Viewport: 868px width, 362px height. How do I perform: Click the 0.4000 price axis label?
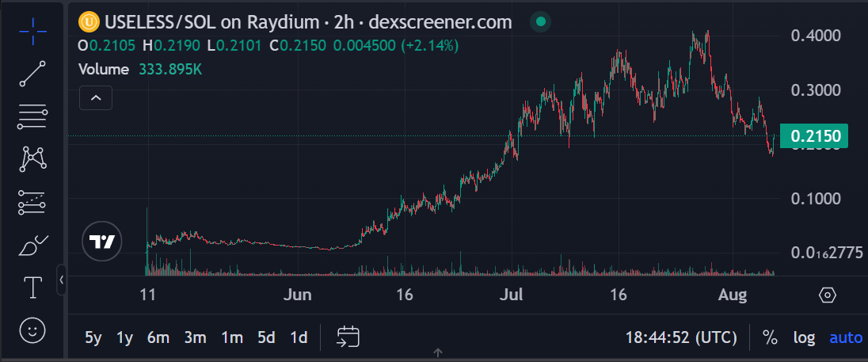tap(816, 36)
